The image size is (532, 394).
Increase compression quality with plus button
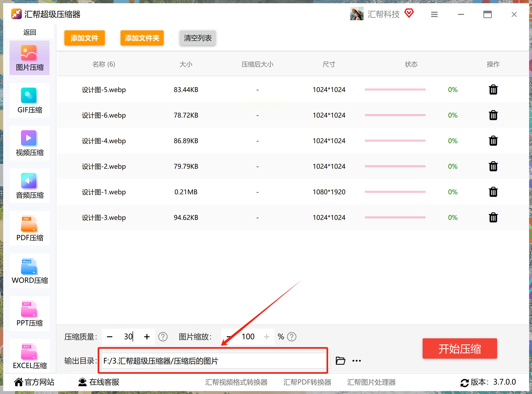pos(147,337)
